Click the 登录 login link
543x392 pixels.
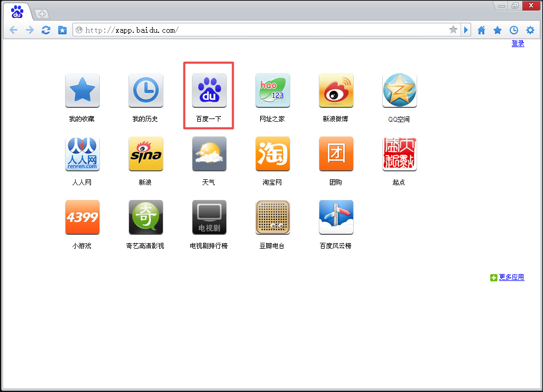tap(518, 43)
